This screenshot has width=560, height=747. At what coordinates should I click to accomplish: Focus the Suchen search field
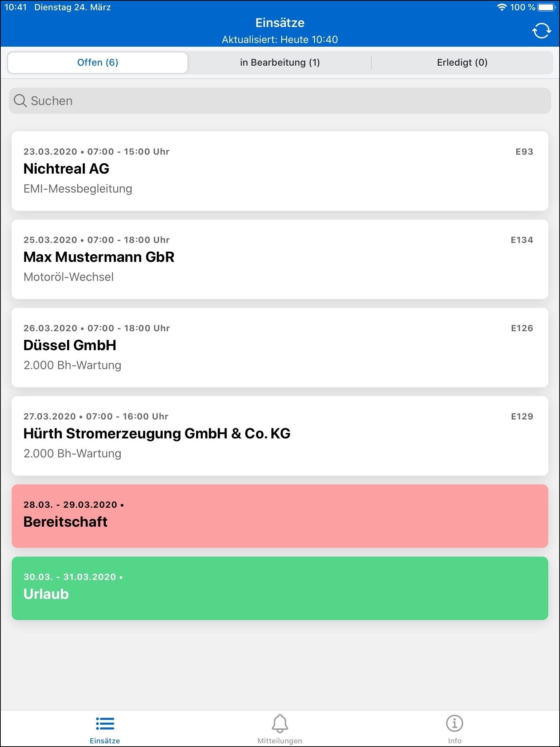coord(280,101)
